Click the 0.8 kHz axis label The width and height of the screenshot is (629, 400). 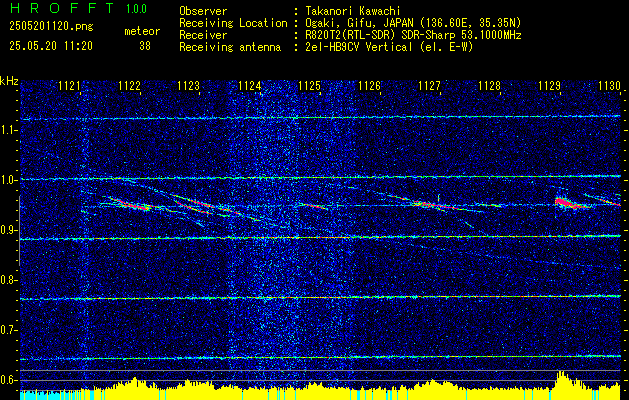click(8, 280)
